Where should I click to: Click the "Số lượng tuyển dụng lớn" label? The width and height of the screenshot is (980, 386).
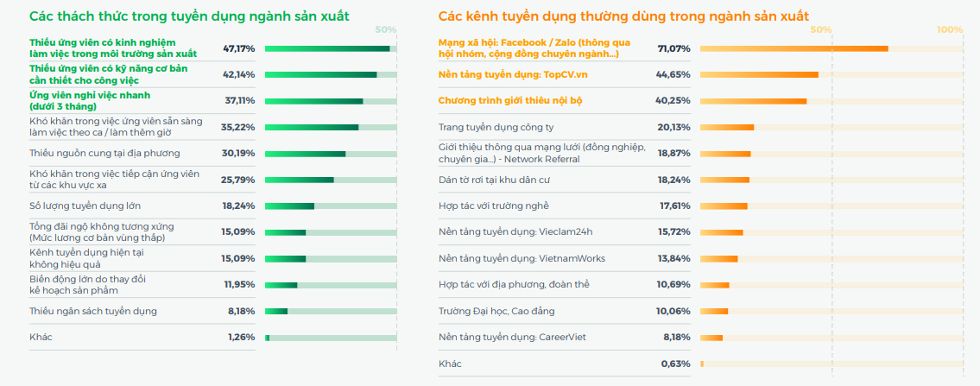click(85, 206)
